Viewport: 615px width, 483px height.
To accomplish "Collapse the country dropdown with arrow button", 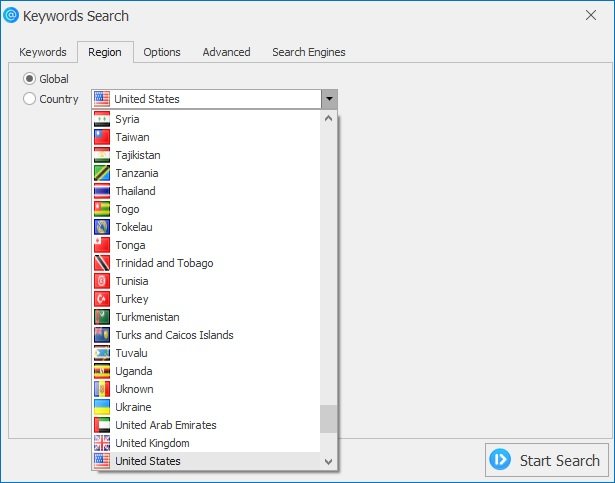I will pyautogui.click(x=329, y=99).
